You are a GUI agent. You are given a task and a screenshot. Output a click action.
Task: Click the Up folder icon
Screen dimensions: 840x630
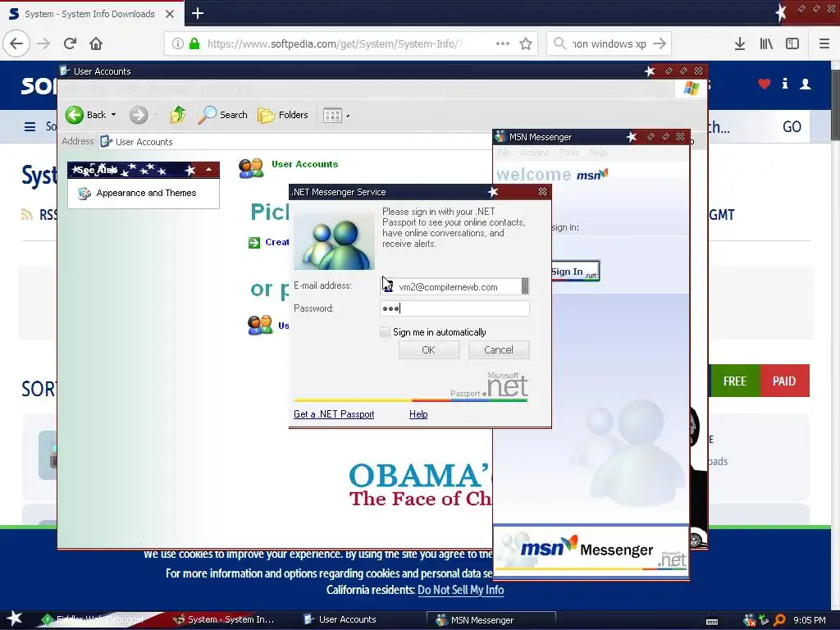click(x=178, y=115)
